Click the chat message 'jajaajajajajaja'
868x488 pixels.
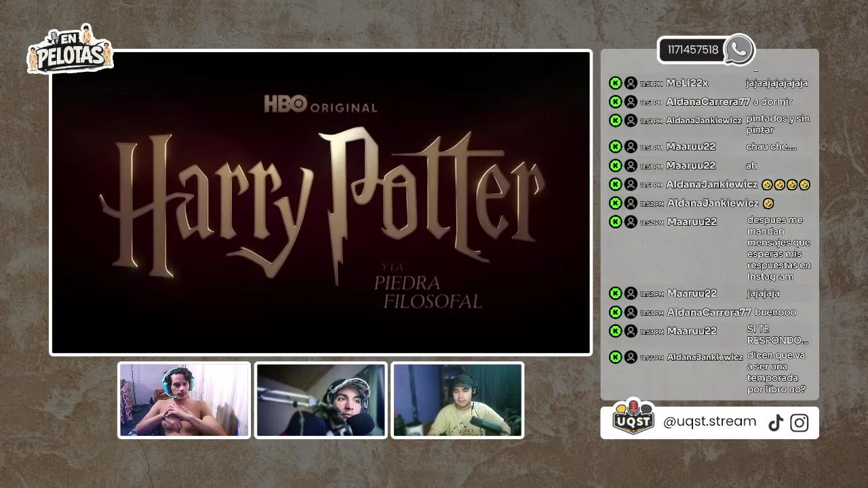click(776, 83)
